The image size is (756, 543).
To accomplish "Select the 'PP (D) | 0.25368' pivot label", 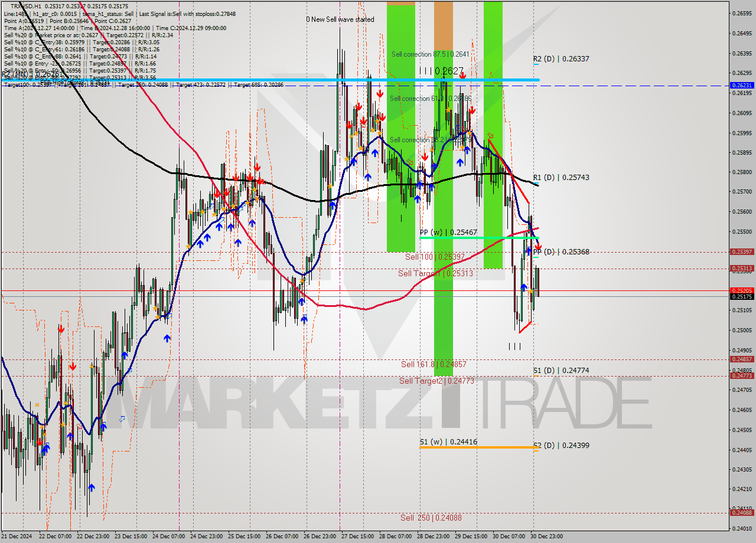I will [x=561, y=251].
